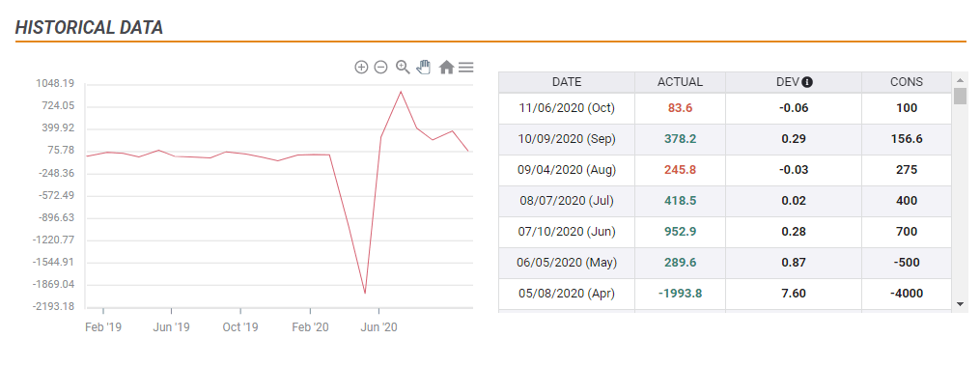Select the 11/06/2020 (Oct) row date

[567, 108]
